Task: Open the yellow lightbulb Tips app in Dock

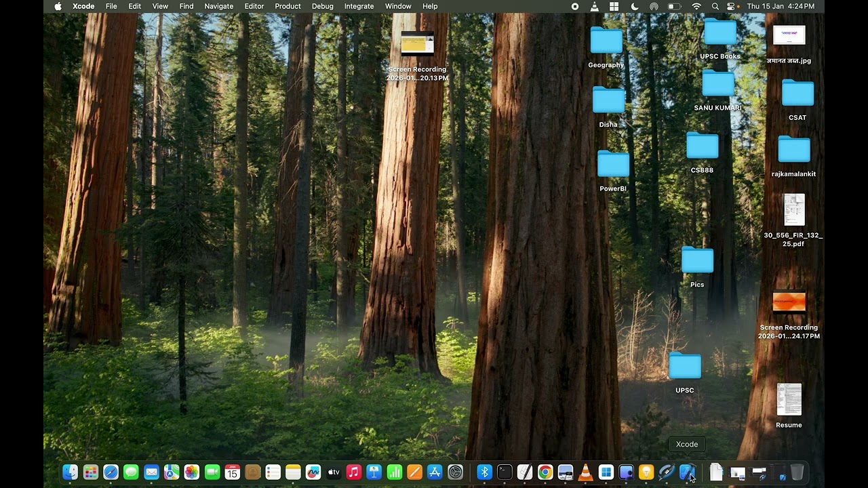Action: tap(646, 472)
